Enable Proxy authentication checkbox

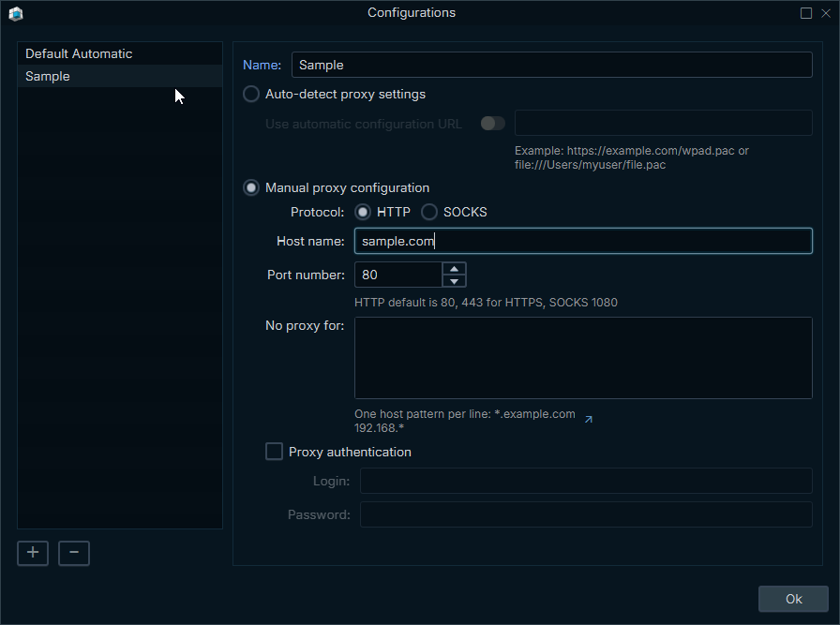275,452
